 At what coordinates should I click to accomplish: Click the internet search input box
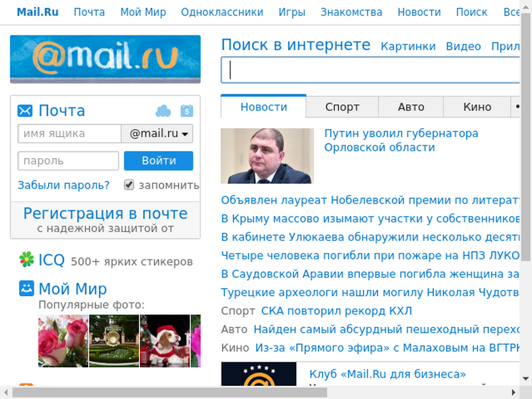pos(370,70)
